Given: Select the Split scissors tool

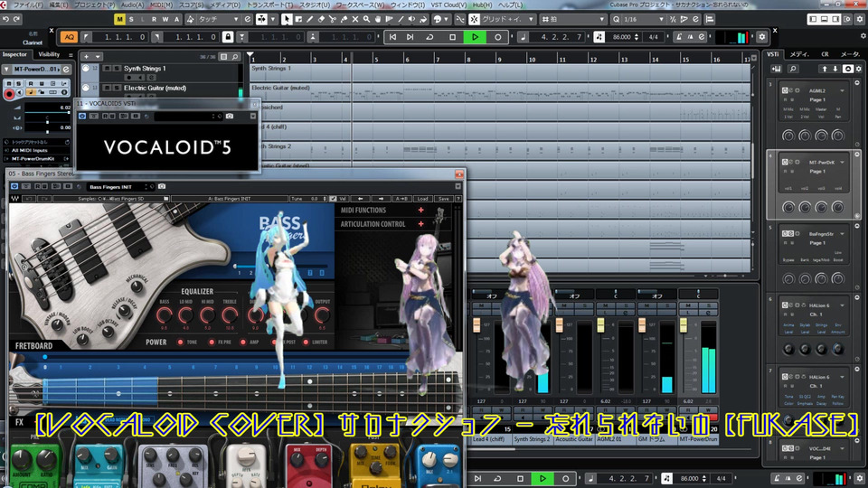Looking at the screenshot, I should tap(333, 19).
